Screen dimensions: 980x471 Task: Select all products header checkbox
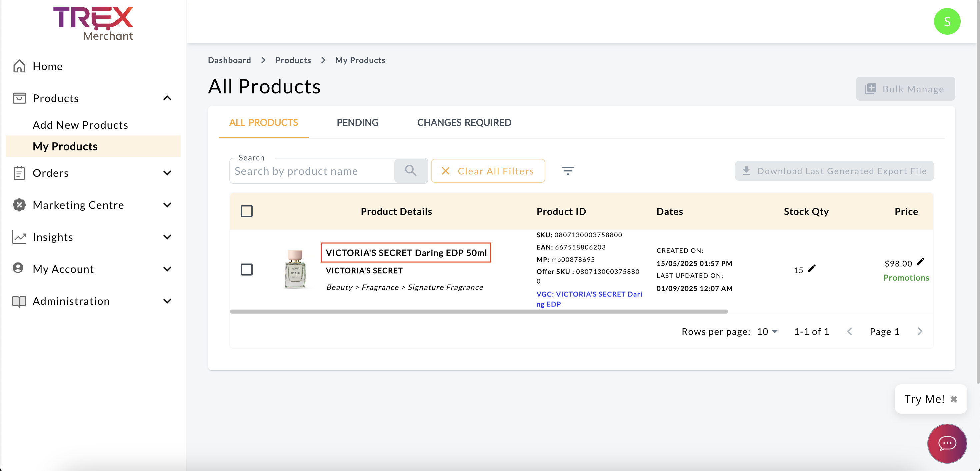(x=247, y=211)
